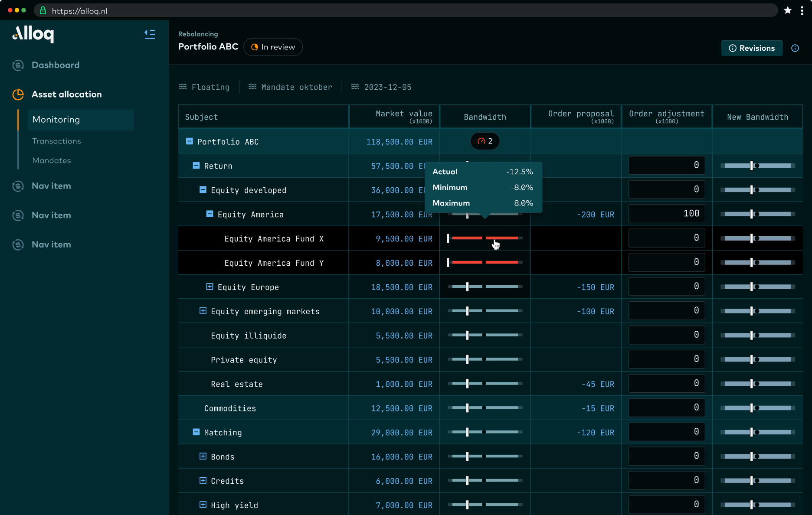The image size is (812, 515).
Task: Collapse the Portfolio ABC row
Action: pos(190,141)
